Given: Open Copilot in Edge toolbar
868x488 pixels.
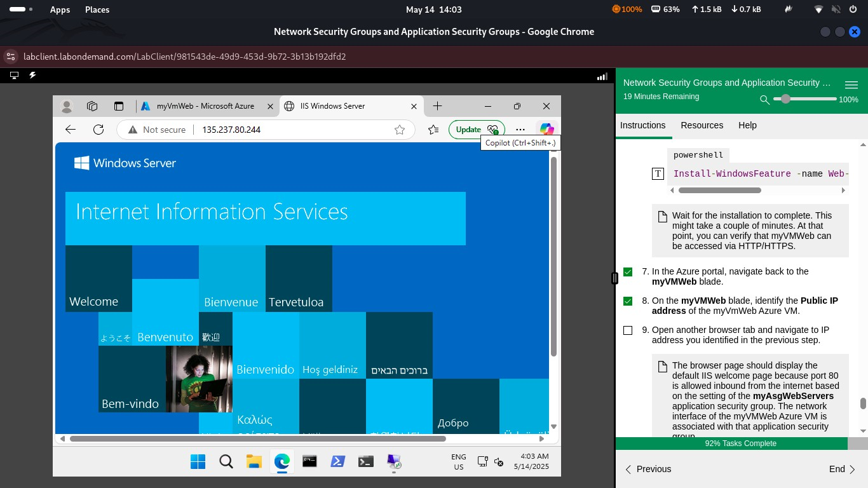Looking at the screenshot, I should click(546, 129).
